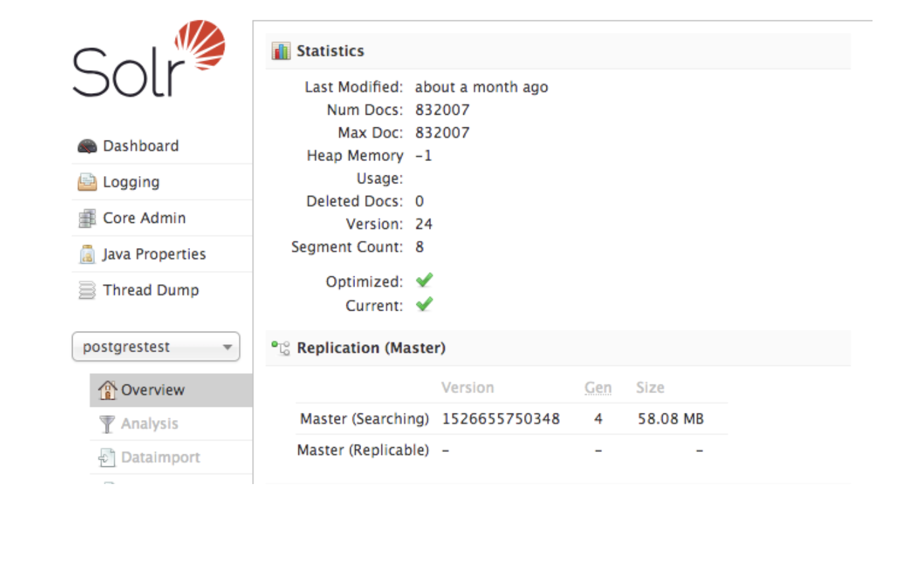Click the Java Properties coffee jar icon
This screenshot has width=924, height=583.
pyautogui.click(x=86, y=254)
